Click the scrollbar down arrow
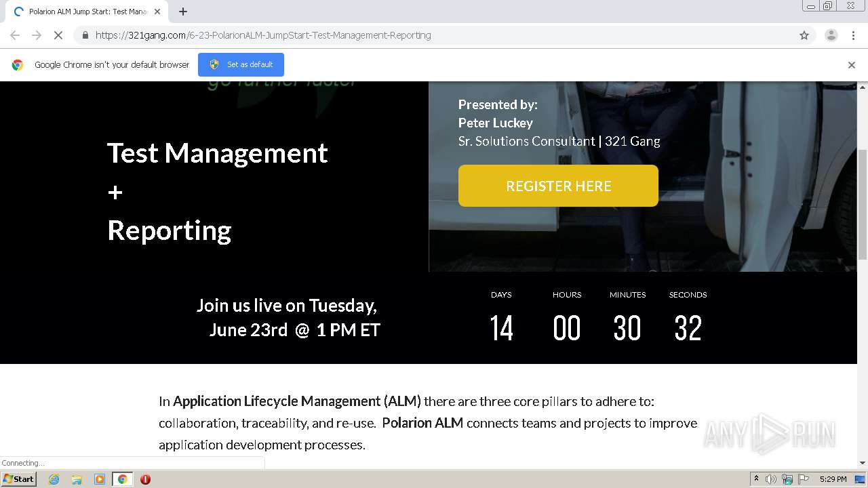Screen dimensions: 868x488 click(863, 463)
